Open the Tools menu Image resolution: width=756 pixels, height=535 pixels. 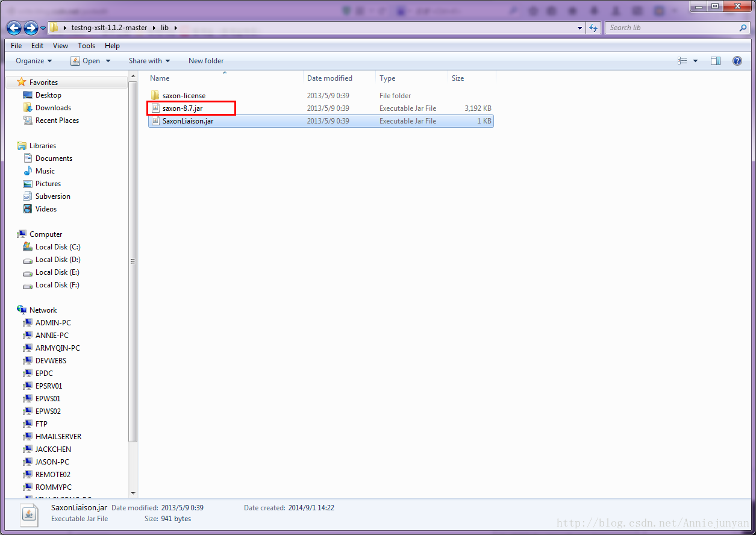coord(86,46)
